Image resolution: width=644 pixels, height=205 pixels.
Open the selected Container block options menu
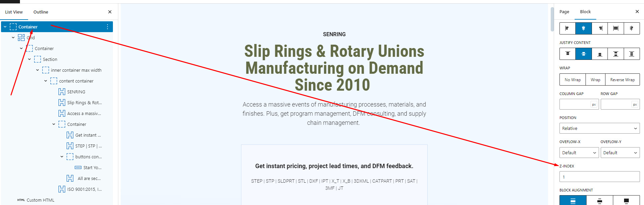click(108, 27)
